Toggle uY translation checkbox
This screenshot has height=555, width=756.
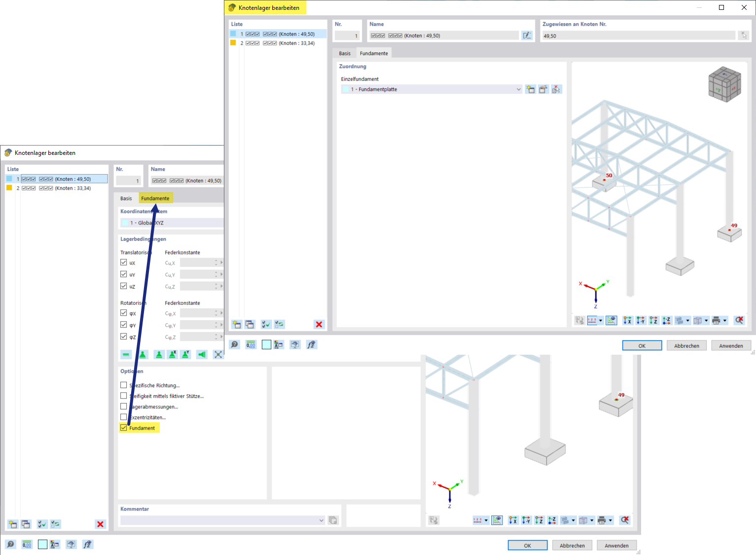point(124,274)
